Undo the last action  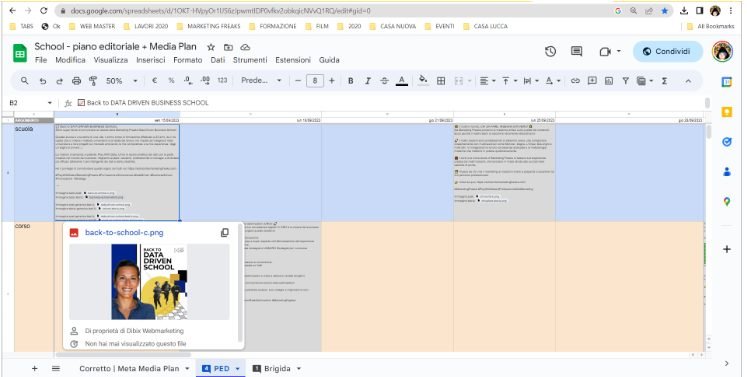43,81
